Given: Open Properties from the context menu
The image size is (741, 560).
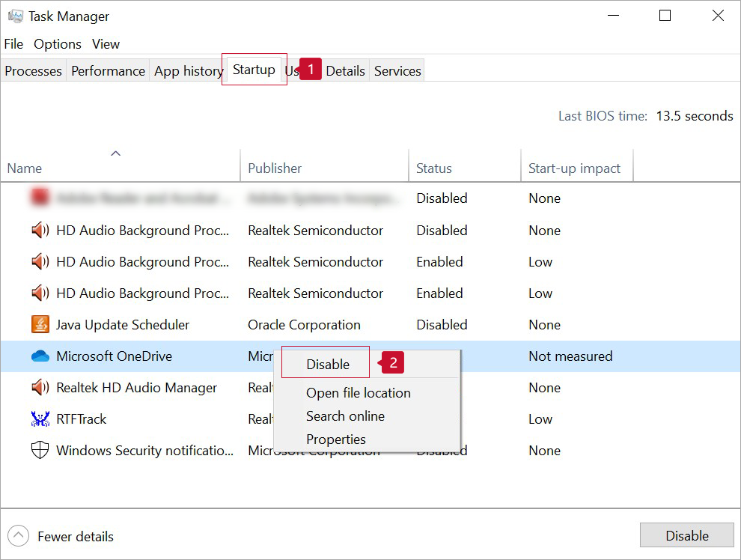Looking at the screenshot, I should click(x=335, y=439).
